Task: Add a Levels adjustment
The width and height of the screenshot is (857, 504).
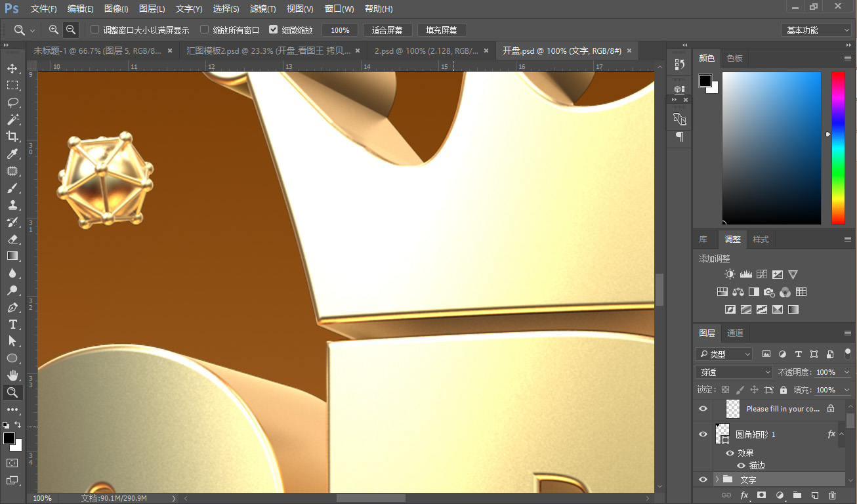Action: (x=745, y=274)
